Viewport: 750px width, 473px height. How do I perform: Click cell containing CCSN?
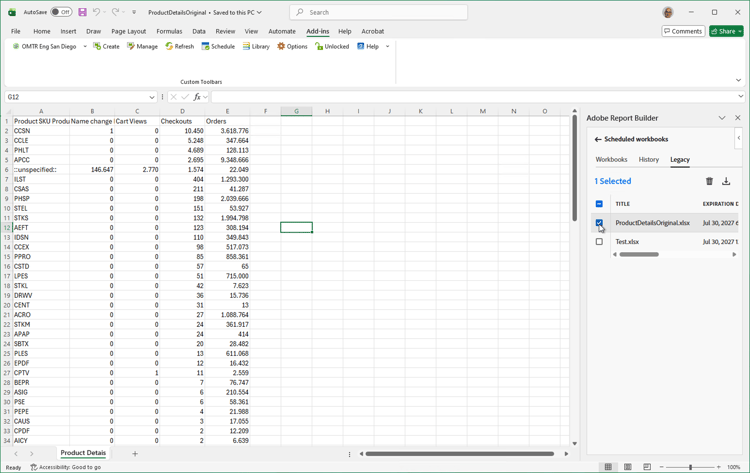click(x=41, y=131)
